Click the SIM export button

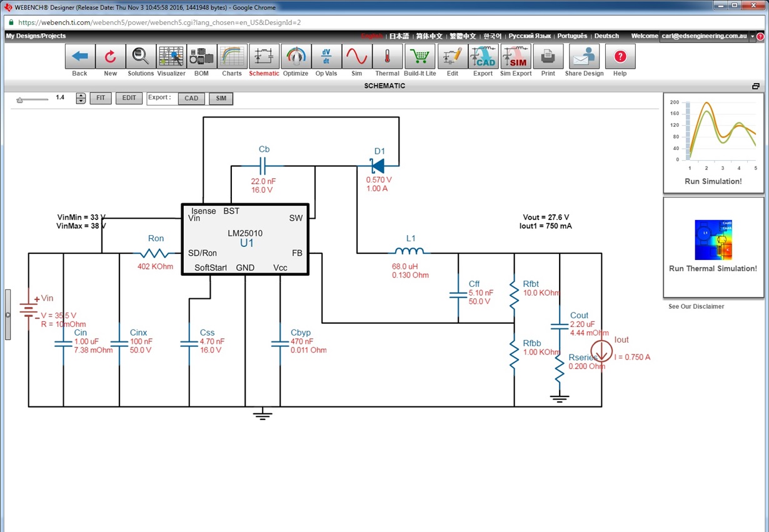click(221, 98)
